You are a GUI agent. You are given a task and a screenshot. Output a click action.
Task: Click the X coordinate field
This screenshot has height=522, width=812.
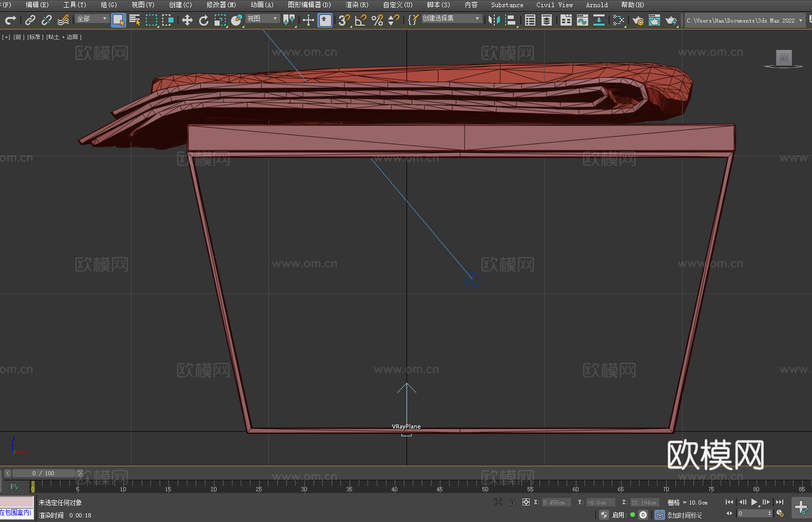[556, 502]
